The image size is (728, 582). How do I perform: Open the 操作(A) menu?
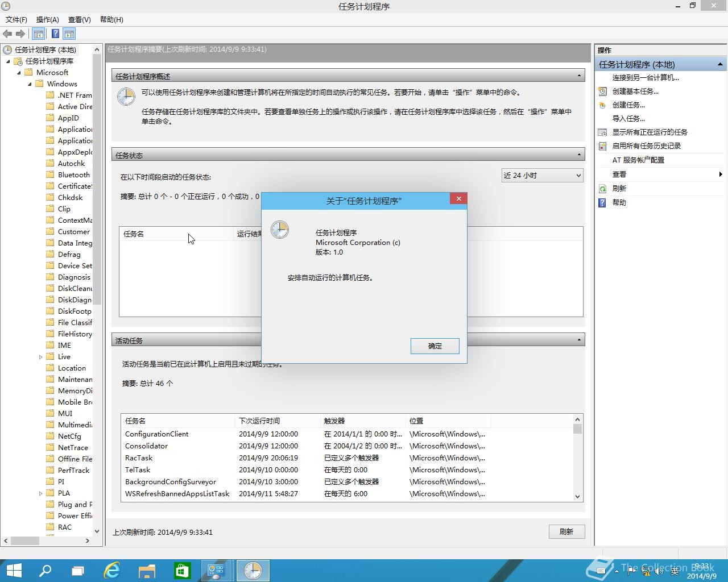(47, 19)
